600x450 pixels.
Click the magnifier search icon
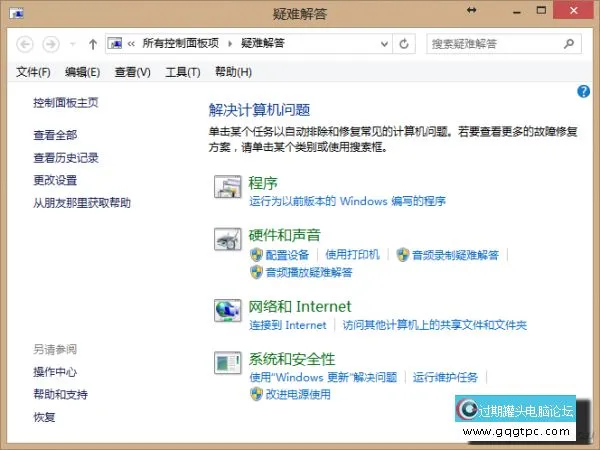click(x=569, y=44)
